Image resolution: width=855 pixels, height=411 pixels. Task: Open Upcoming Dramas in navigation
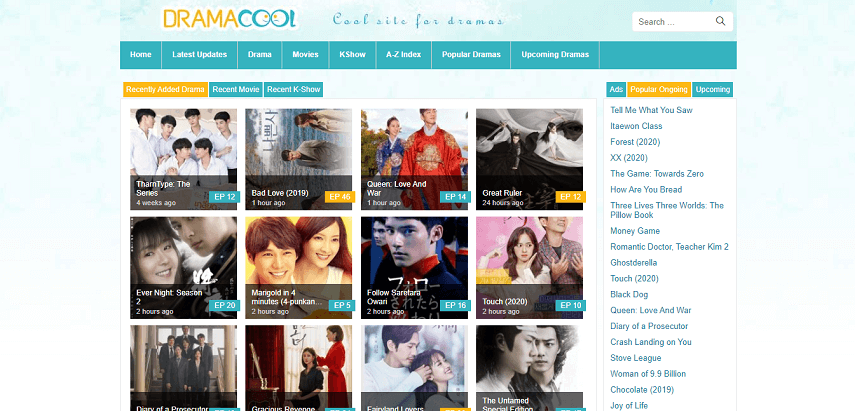555,55
